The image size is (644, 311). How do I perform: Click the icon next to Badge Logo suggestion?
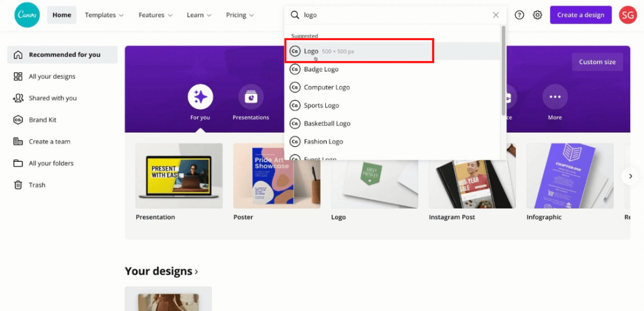tap(294, 69)
